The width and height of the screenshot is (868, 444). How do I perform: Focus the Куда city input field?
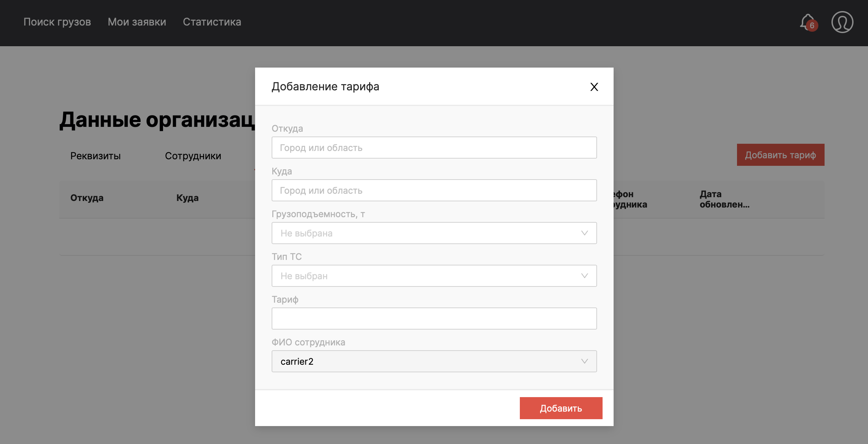point(434,190)
